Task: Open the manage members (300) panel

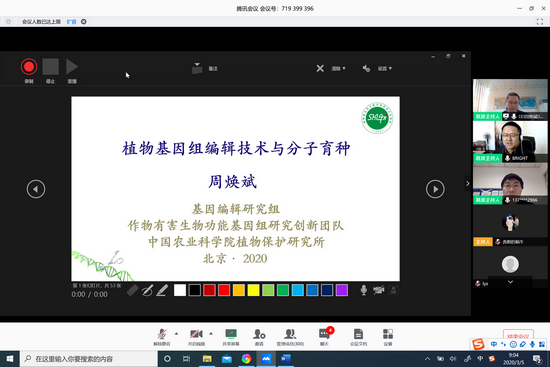Action: pyautogui.click(x=290, y=337)
